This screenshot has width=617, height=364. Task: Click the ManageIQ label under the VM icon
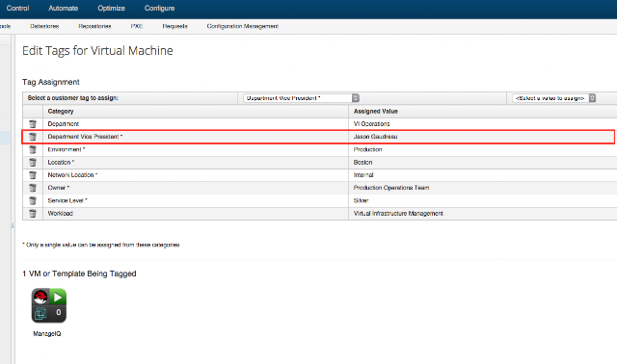pyautogui.click(x=47, y=334)
